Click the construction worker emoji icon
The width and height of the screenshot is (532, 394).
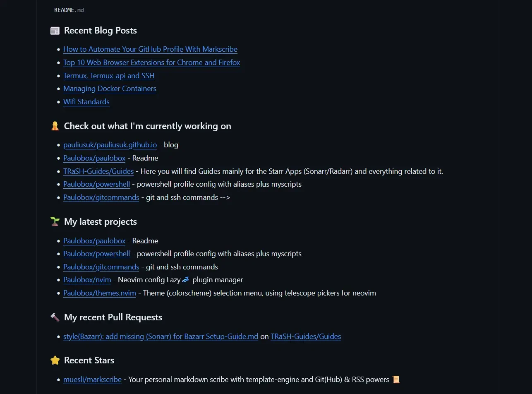click(55, 126)
